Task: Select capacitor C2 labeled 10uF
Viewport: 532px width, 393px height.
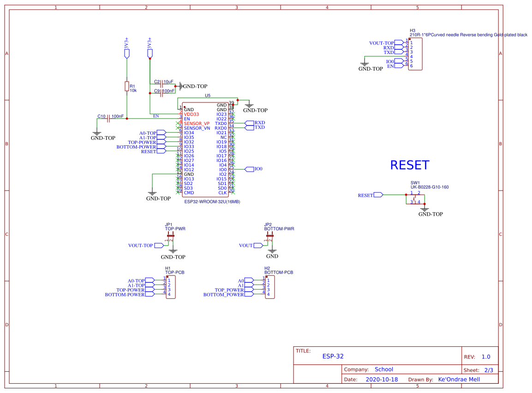Action: click(x=161, y=83)
